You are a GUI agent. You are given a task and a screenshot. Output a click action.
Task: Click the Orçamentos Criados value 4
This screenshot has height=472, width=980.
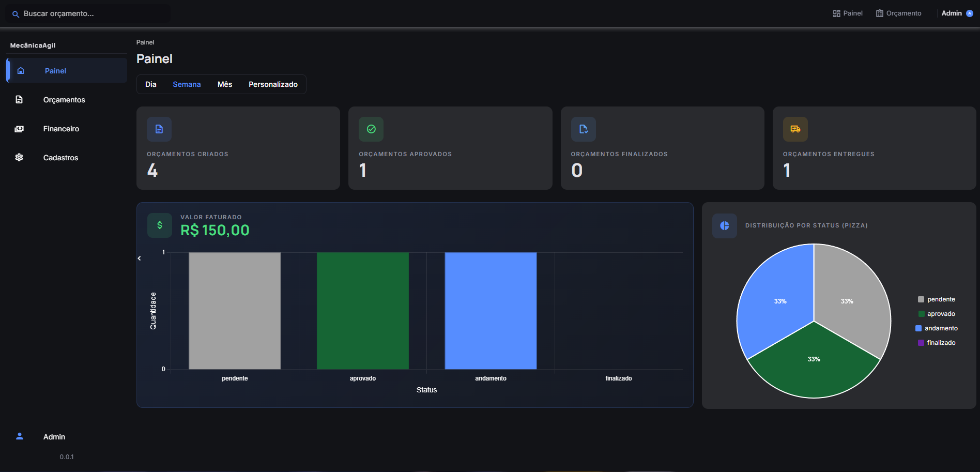152,170
